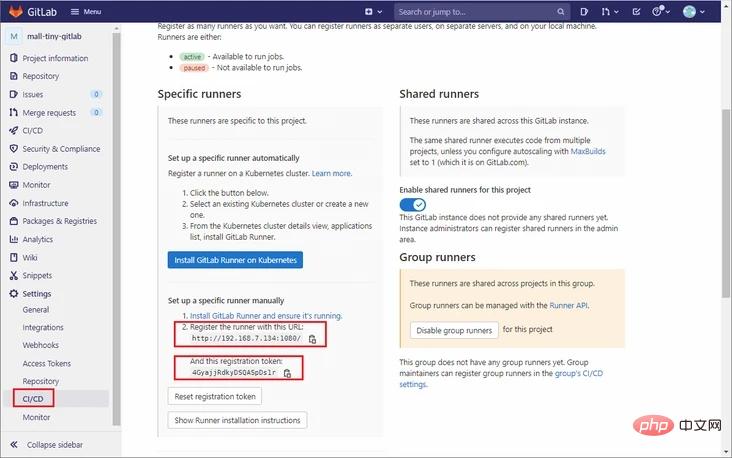Image resolution: width=732 pixels, height=458 pixels.
Task: Open Repository under Settings submenu
Action: pyautogui.click(x=41, y=381)
